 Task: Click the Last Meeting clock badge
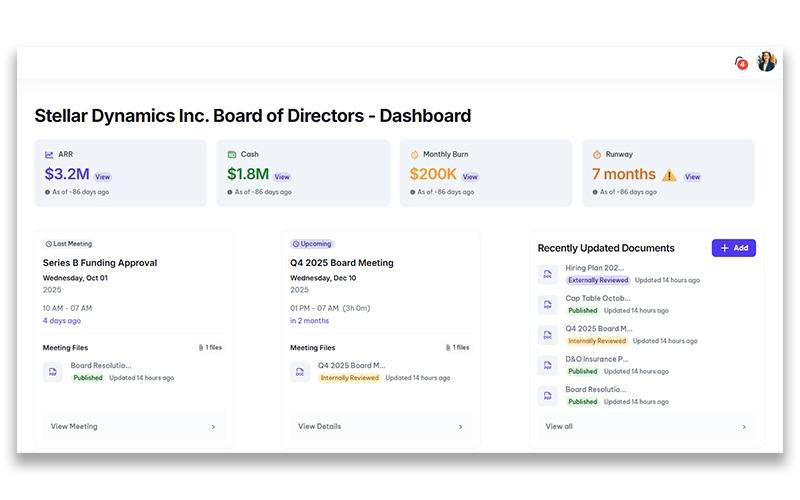pyautogui.click(x=69, y=244)
